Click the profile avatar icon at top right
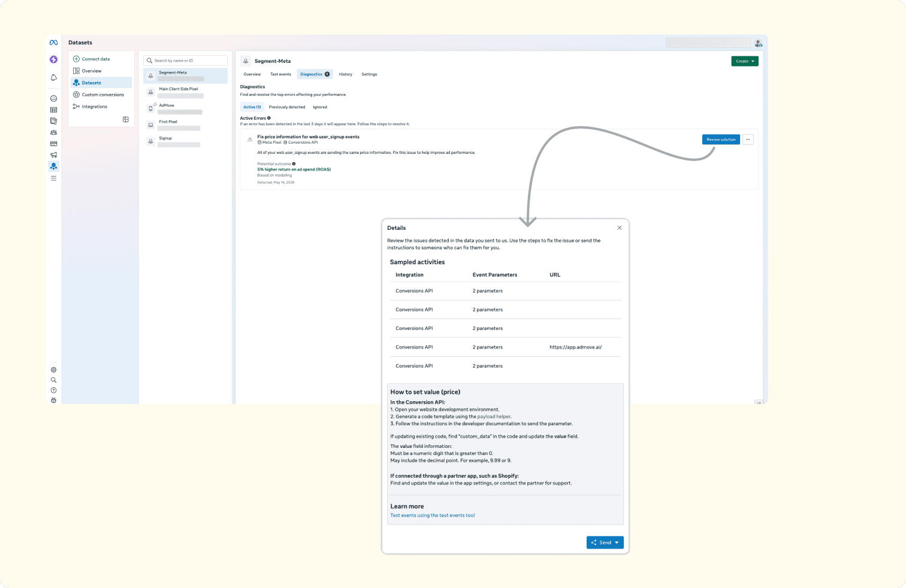Screen dimensions: 906x588 point(758,43)
